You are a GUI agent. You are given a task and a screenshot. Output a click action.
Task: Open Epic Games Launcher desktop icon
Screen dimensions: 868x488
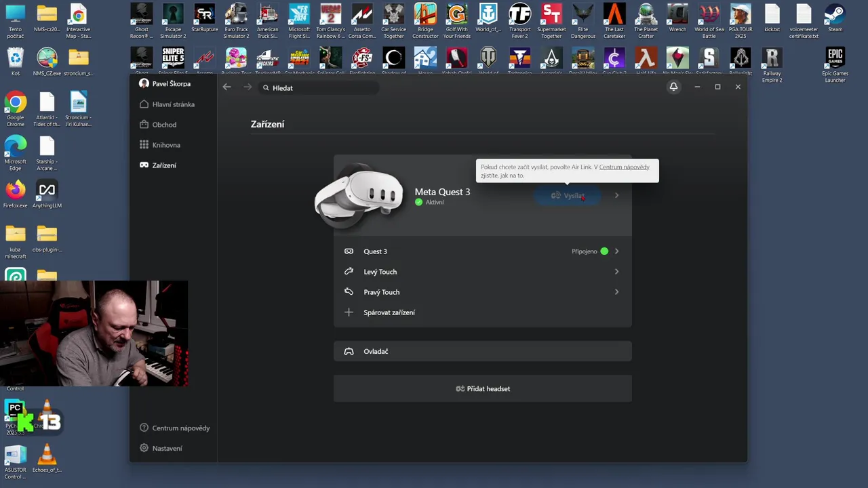[x=835, y=65]
